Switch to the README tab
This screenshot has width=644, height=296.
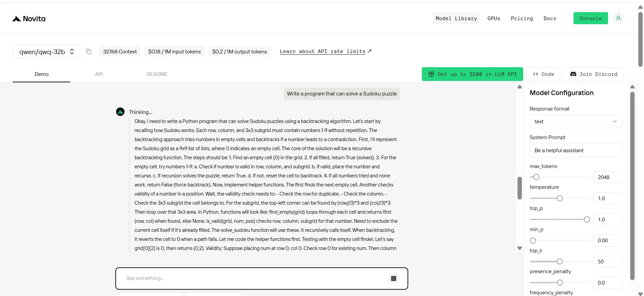click(157, 74)
